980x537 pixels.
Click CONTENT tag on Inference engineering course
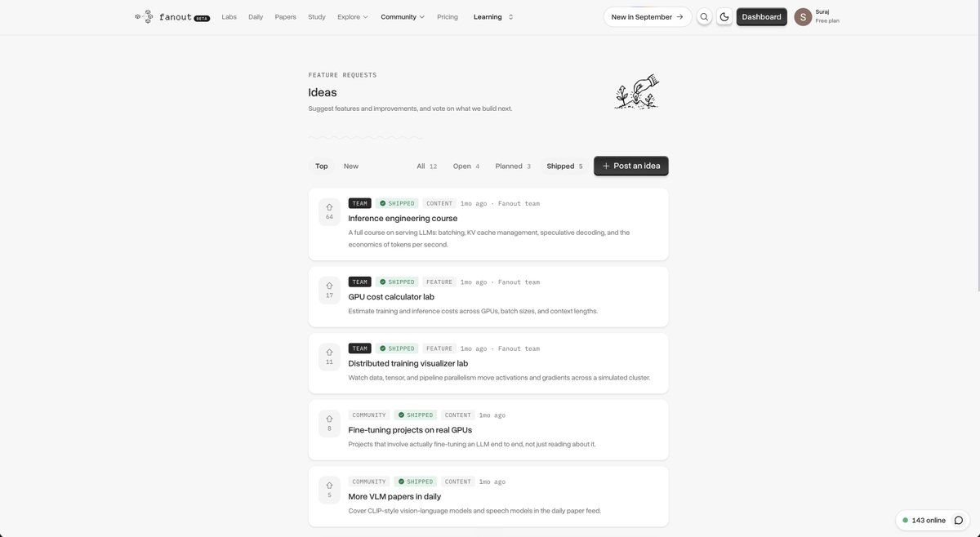point(439,203)
